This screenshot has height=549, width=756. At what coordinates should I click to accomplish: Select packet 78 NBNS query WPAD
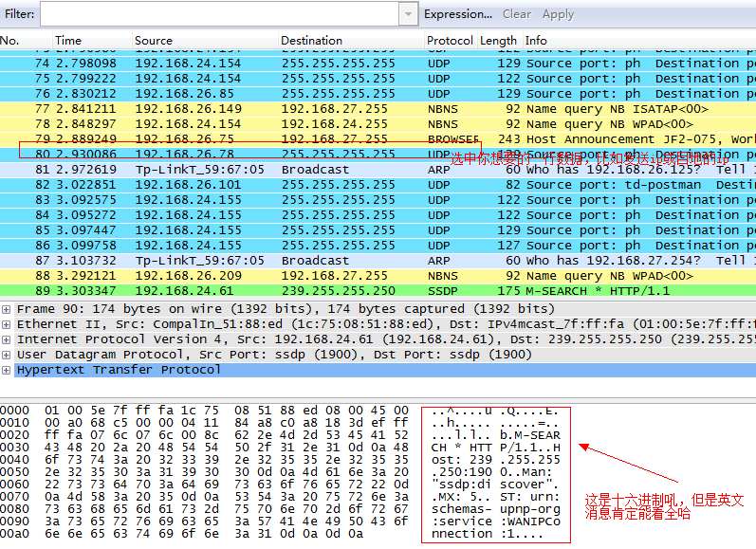click(x=378, y=124)
